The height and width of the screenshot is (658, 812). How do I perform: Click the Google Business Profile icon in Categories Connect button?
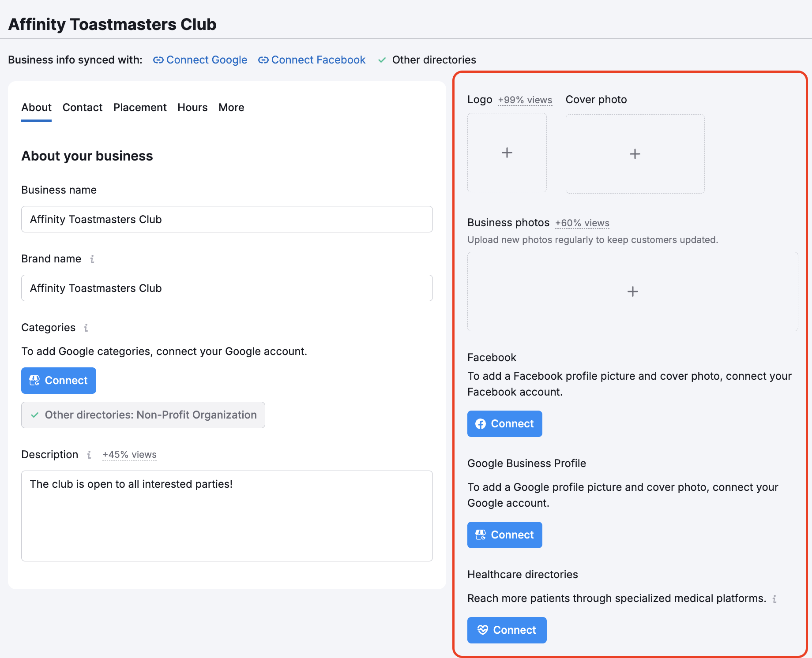pyautogui.click(x=34, y=380)
